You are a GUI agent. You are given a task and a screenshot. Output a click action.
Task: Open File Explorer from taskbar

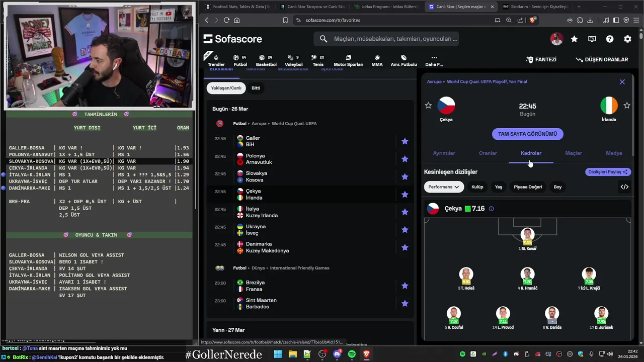click(292, 354)
